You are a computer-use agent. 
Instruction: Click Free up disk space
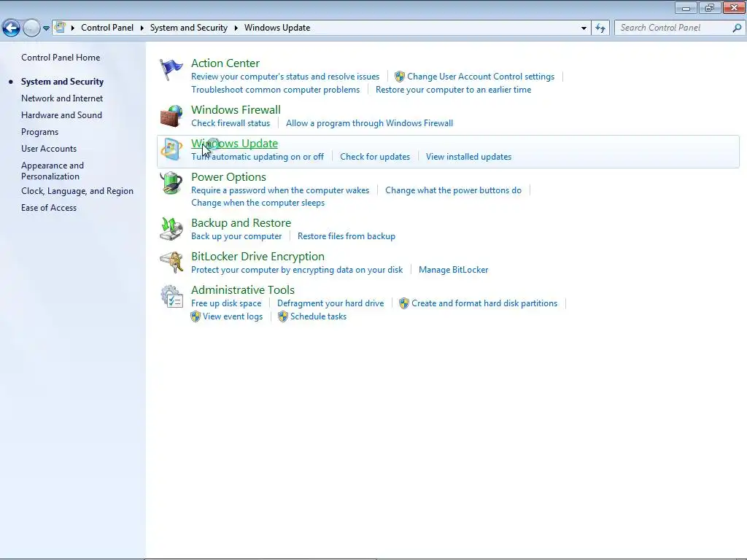(226, 303)
